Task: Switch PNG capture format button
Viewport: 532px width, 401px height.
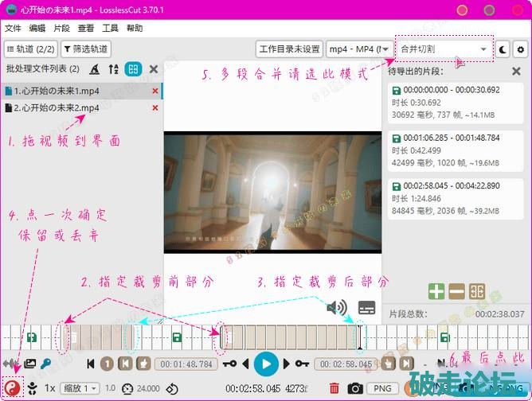Action: (x=382, y=388)
